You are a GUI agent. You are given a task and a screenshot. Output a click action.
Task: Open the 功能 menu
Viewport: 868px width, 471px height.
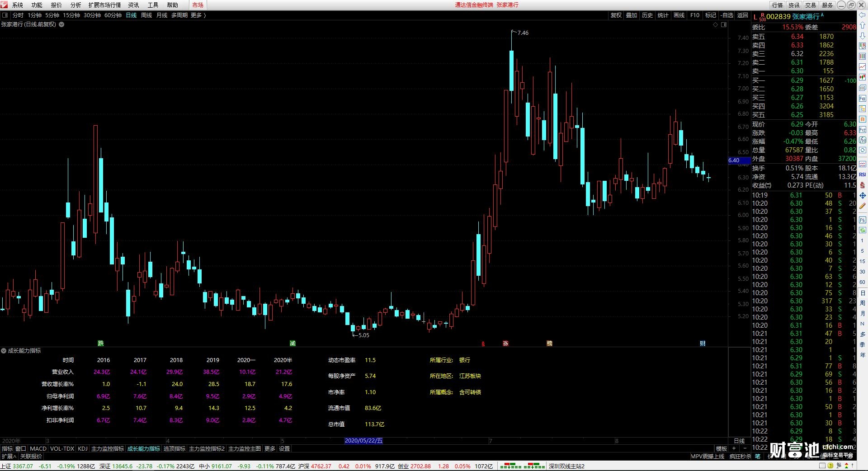[37, 5]
